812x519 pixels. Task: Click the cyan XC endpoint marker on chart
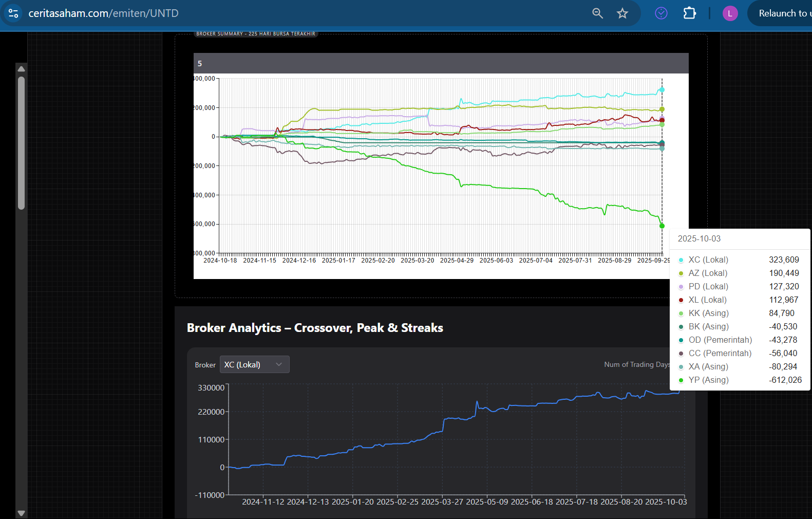pyautogui.click(x=662, y=90)
